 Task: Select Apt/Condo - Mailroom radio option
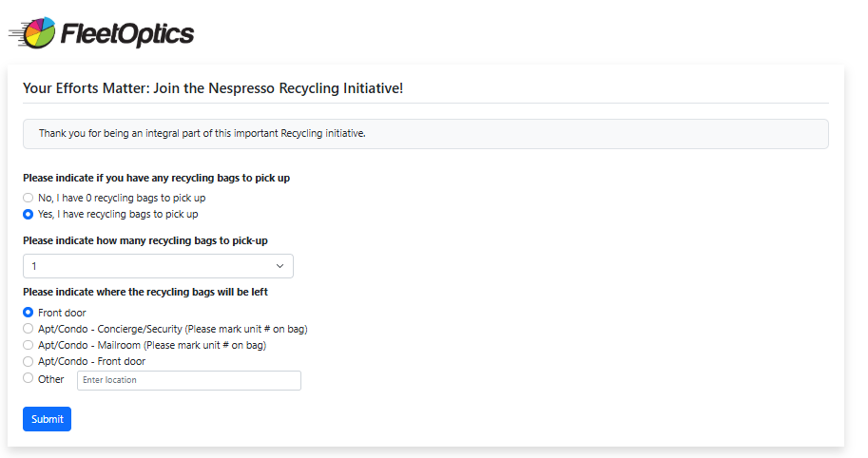[x=29, y=345]
